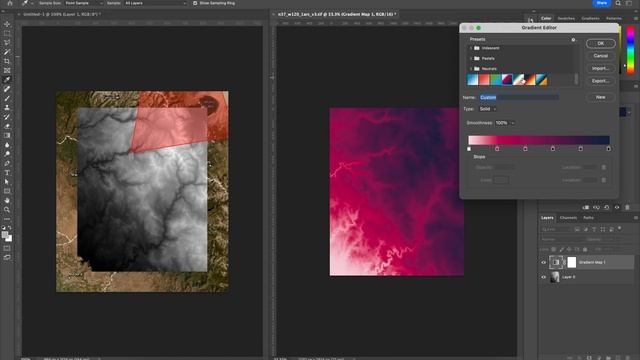Select the Brush tool

click(x=7, y=98)
